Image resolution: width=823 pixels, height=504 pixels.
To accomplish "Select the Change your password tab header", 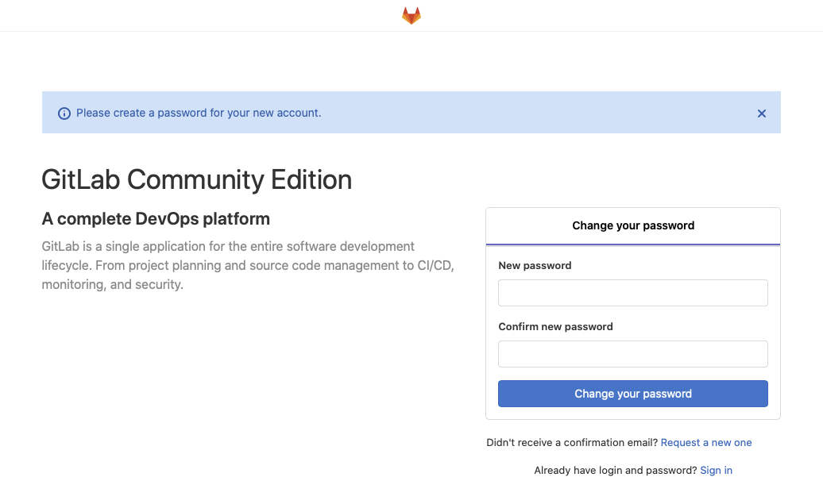I will click(633, 226).
